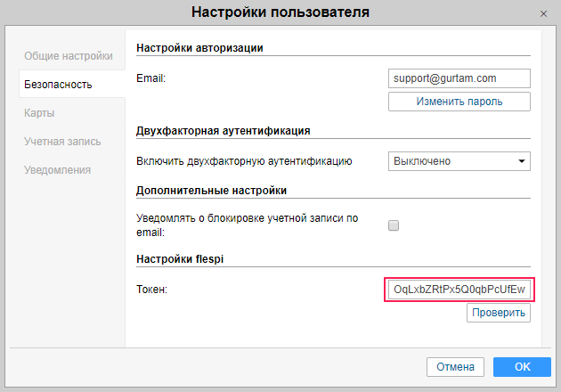Viewport: 561px width, 392px height.
Task: Click the Email input field
Action: (x=459, y=78)
